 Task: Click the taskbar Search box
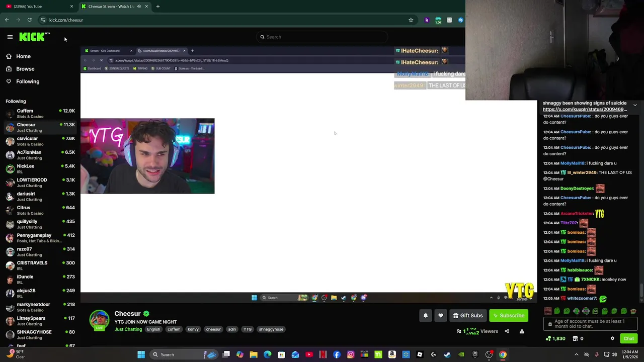(x=184, y=354)
